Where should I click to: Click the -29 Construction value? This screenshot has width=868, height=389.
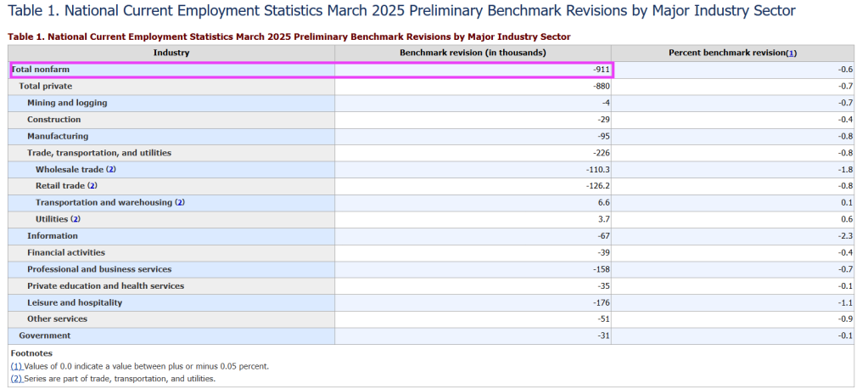603,120
